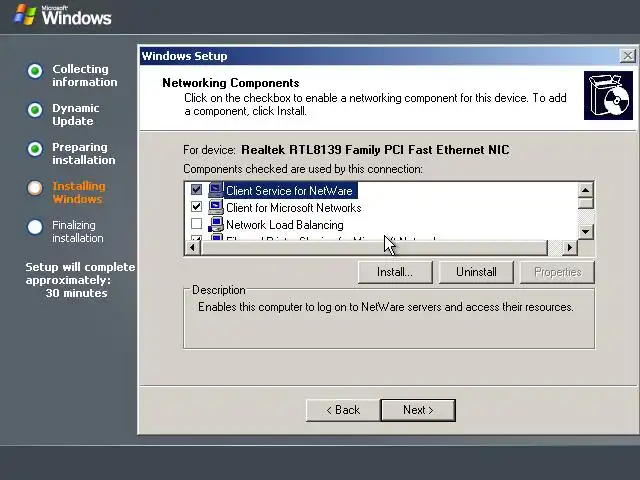Click the Realtek RTL8139 device name text
The height and width of the screenshot is (480, 640).
pyautogui.click(x=375, y=150)
